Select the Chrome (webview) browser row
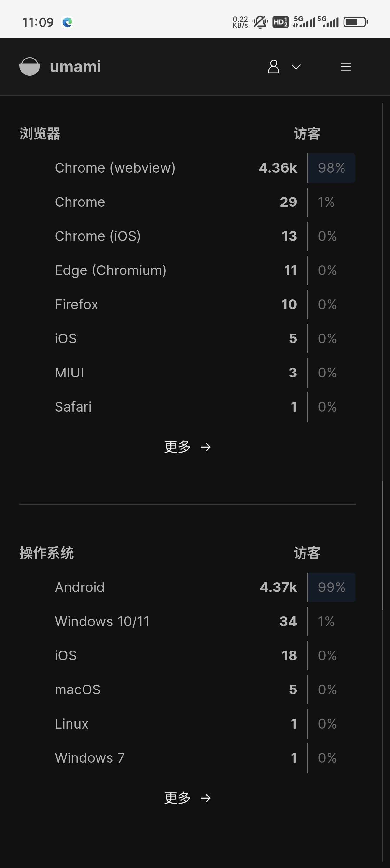390x868 pixels. click(115, 168)
